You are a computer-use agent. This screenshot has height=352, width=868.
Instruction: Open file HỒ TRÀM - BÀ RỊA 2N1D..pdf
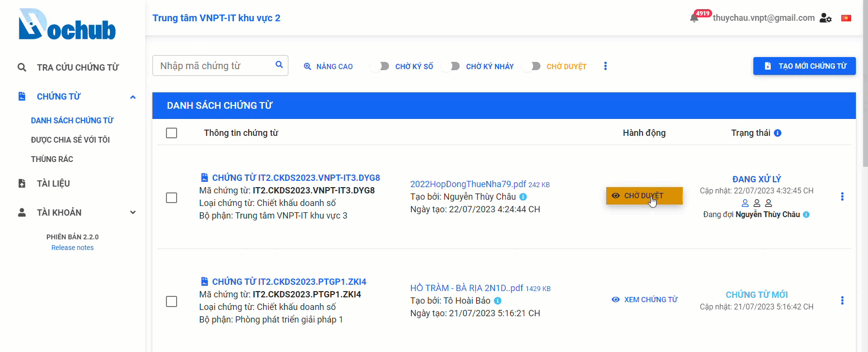[466, 288]
